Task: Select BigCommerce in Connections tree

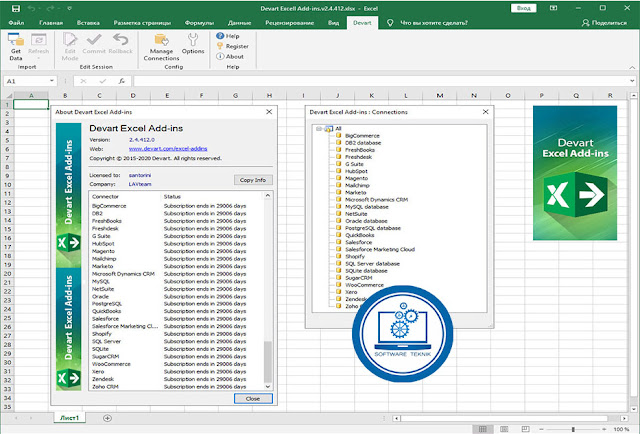Action: coord(362,136)
